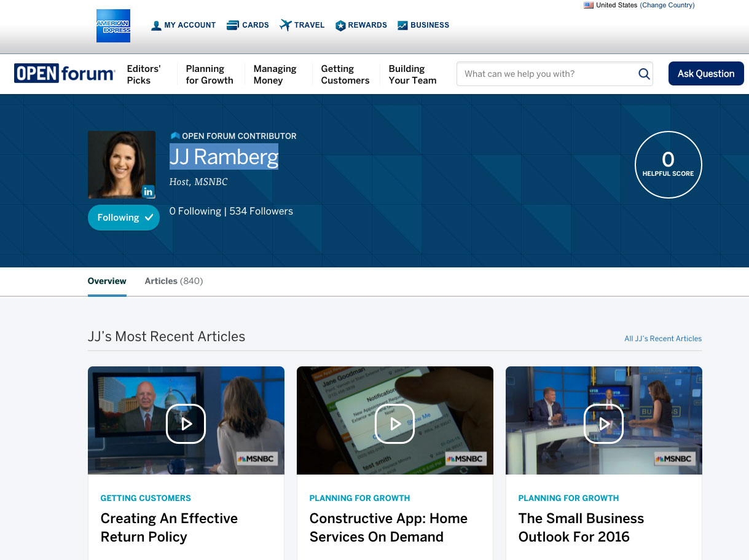Play the Constructive App video
Image resolution: width=749 pixels, height=560 pixels.
(x=394, y=424)
